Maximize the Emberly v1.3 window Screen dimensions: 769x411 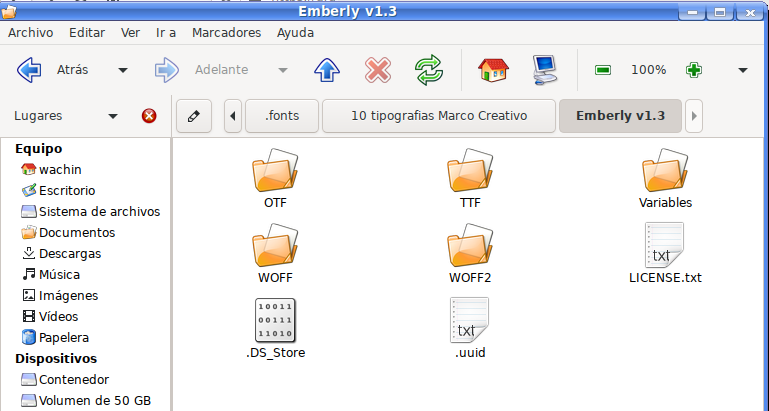(x=720, y=12)
